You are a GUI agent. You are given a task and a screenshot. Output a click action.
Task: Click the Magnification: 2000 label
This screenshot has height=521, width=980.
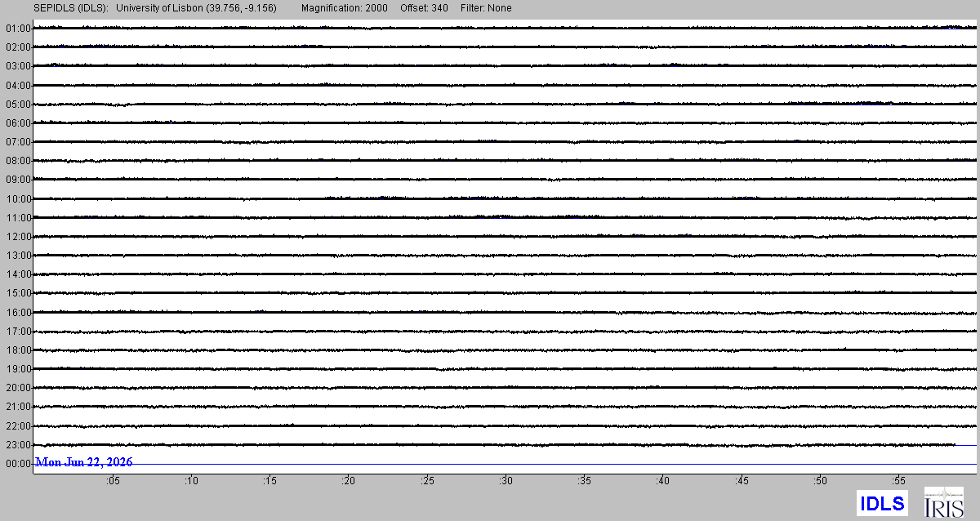coord(344,8)
